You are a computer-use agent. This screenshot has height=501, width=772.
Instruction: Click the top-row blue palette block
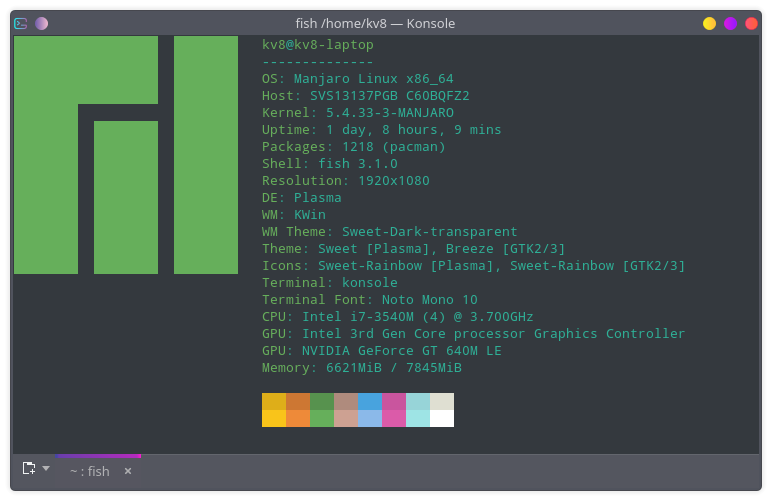click(369, 401)
